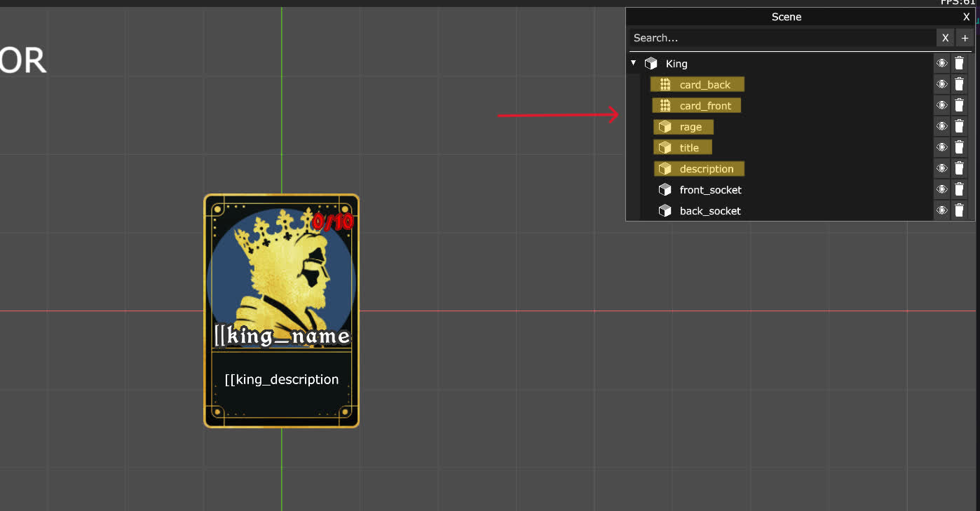Click the King node cube icon
The width and height of the screenshot is (980, 511).
(x=651, y=64)
